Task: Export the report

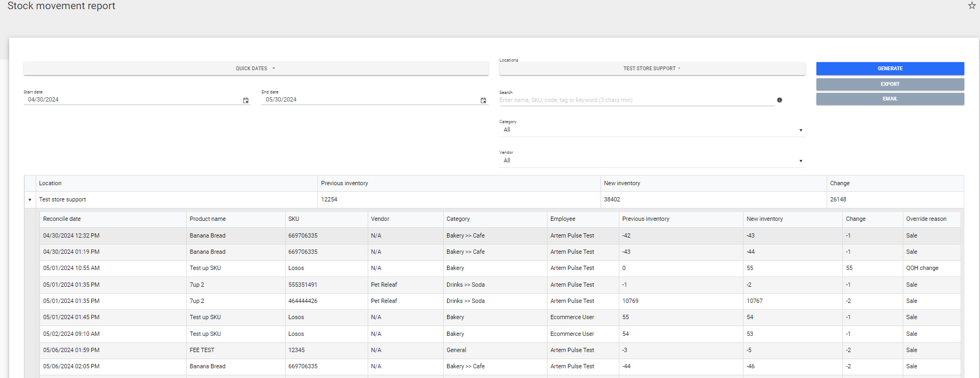Action: tap(890, 84)
